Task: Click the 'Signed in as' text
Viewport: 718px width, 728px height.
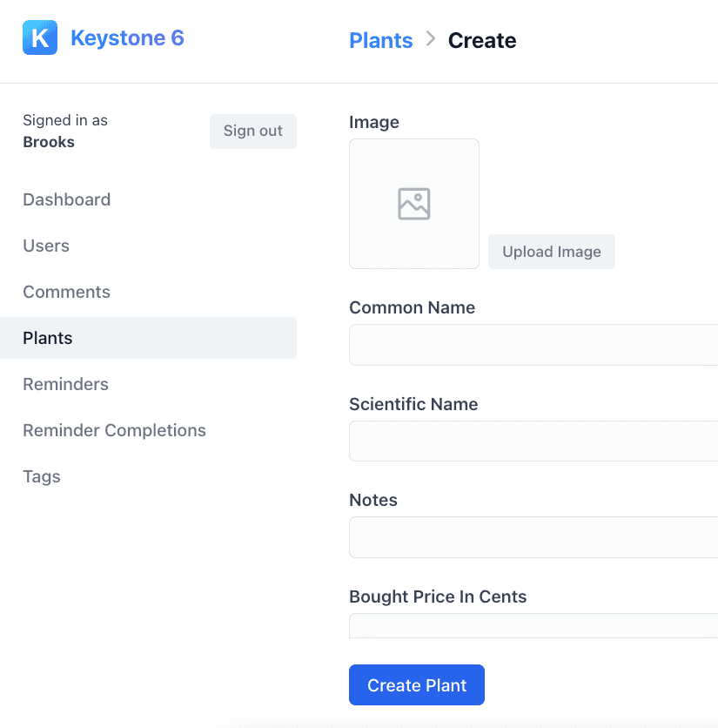Action: tap(65, 120)
